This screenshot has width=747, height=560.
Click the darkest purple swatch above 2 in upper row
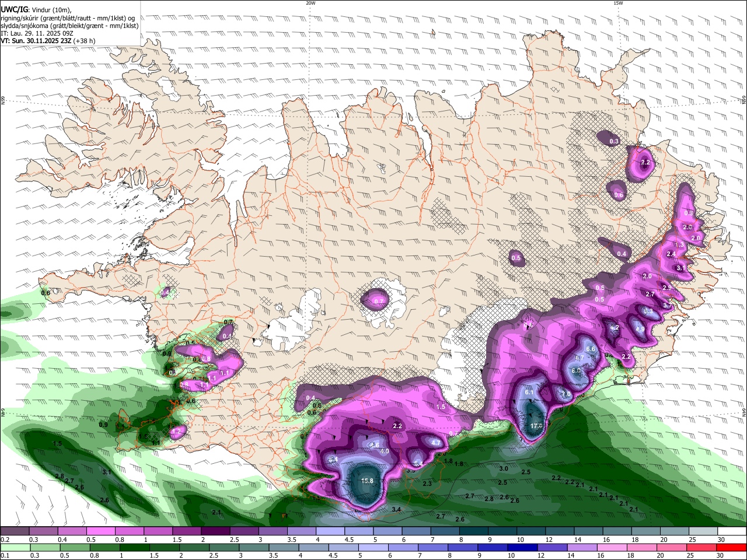pos(215,531)
